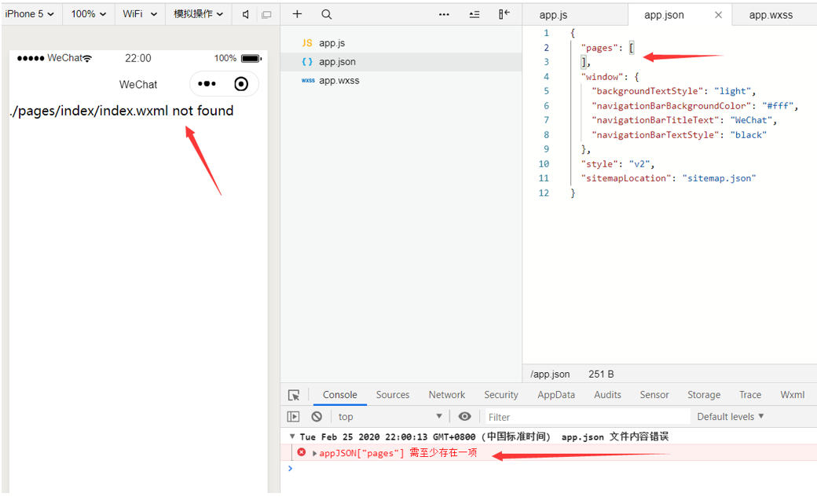This screenshot has width=817, height=504.
Task: Click the JS icon beside app.js
Action: tap(307, 43)
